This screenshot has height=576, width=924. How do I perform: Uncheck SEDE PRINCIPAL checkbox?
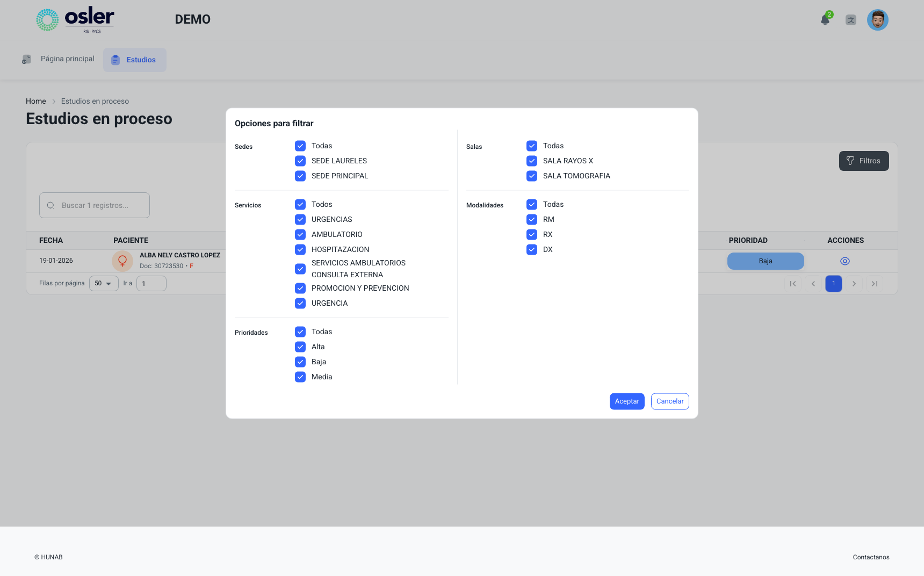(300, 176)
